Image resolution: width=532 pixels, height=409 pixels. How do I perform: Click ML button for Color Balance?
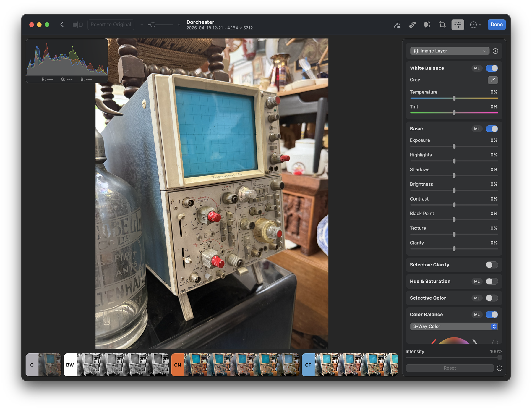[477, 315]
